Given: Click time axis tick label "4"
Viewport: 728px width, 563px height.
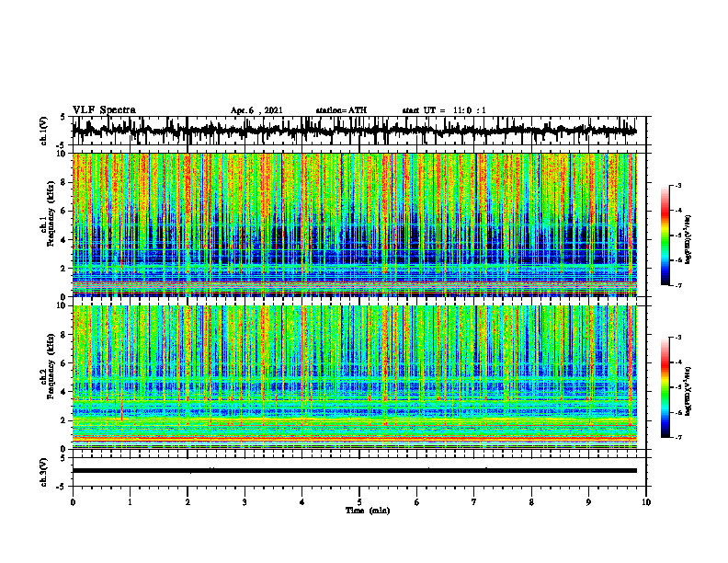Looking at the screenshot, I should pos(301,502).
